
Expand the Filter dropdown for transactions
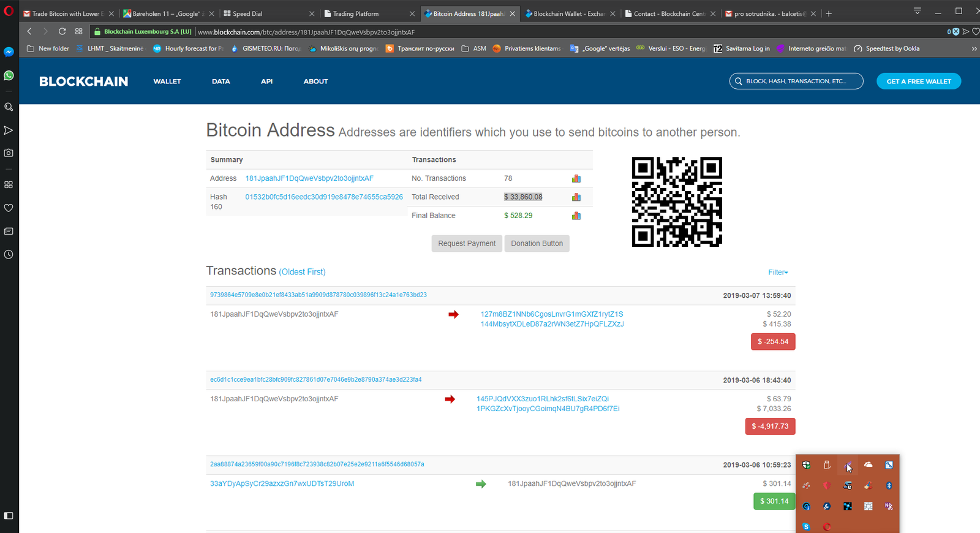[x=778, y=273]
